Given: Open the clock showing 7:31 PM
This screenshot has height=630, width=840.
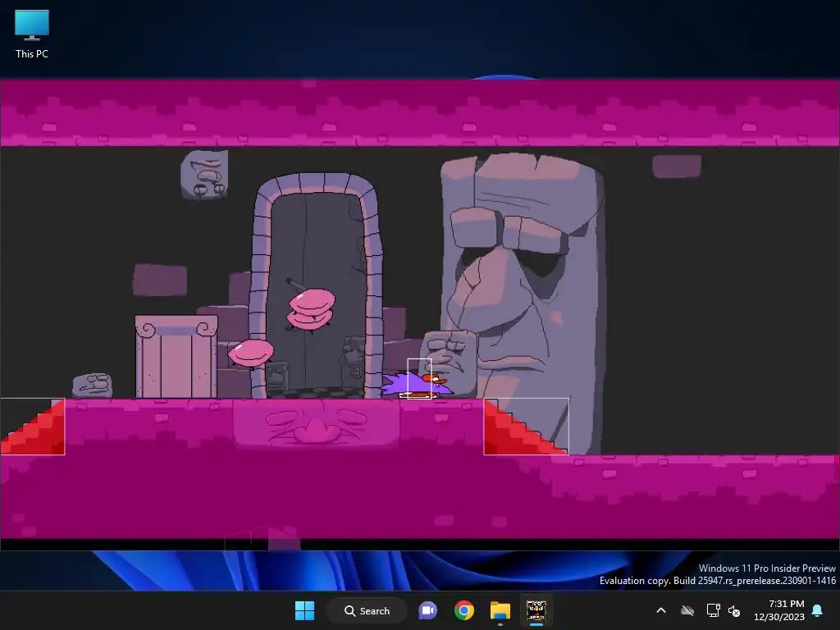Looking at the screenshot, I should [x=779, y=610].
